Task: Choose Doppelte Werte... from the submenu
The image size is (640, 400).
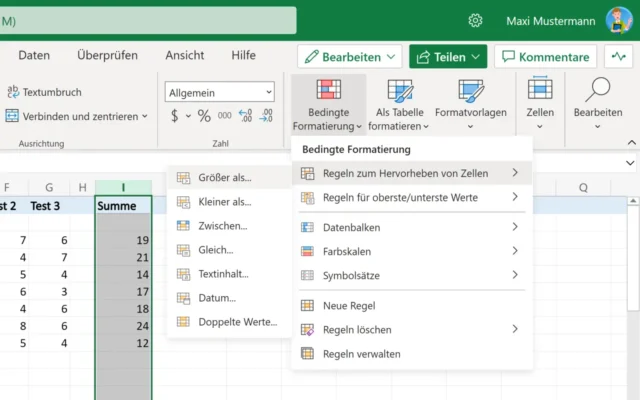Action: point(237,322)
